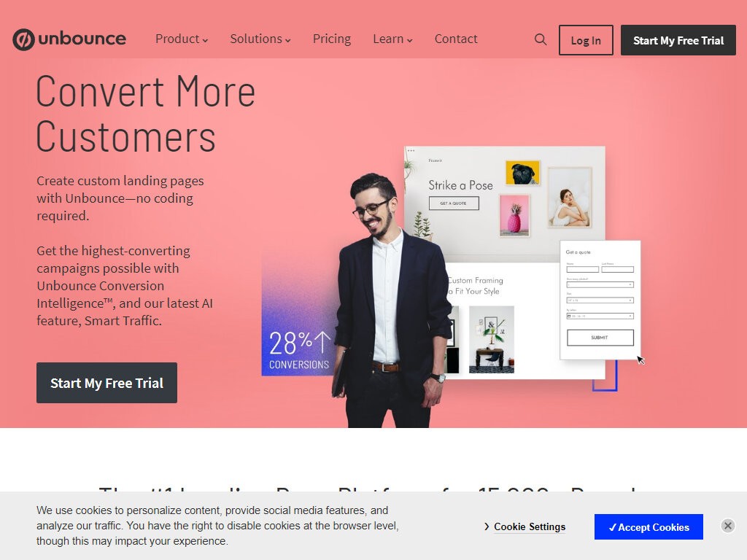Click the desk interior photo thumbnail

click(x=491, y=339)
